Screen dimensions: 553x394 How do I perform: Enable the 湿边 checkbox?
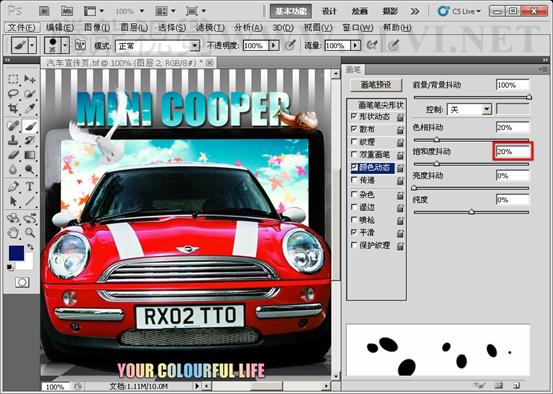(x=354, y=207)
